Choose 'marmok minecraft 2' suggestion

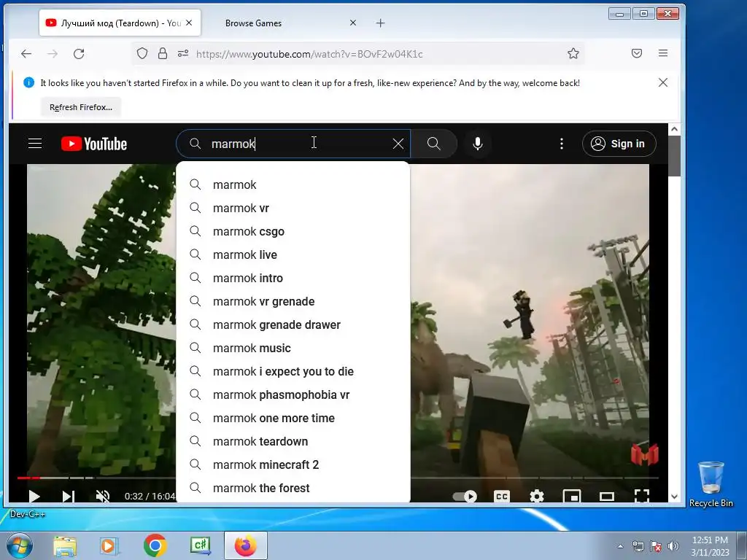click(x=293, y=464)
